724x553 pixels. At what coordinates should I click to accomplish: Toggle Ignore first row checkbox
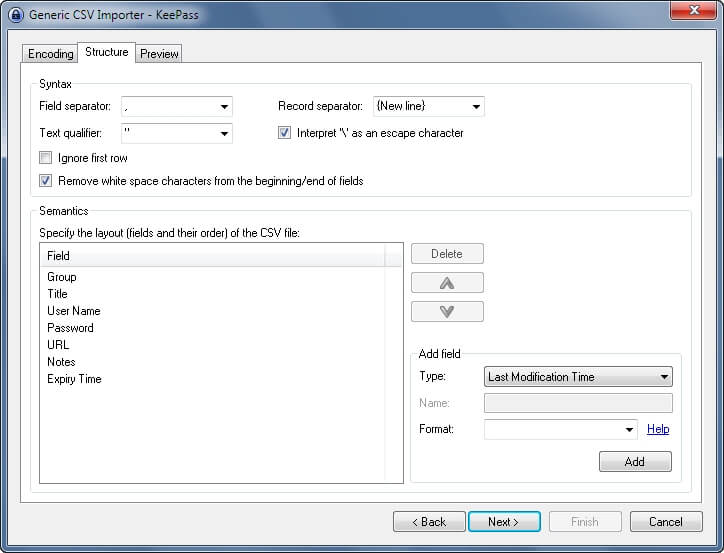point(45,158)
